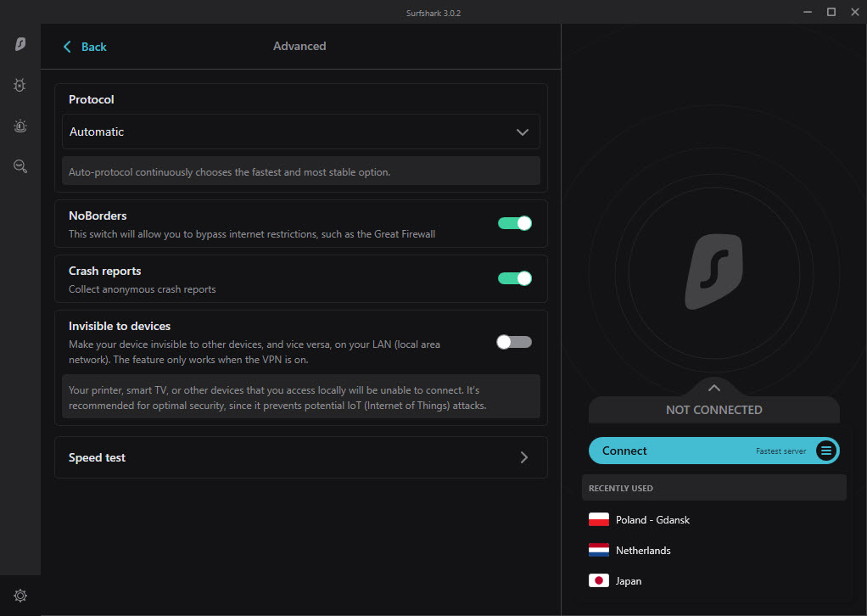Select Netherlands from recently used
The width and height of the screenshot is (867, 616).
[x=714, y=550]
